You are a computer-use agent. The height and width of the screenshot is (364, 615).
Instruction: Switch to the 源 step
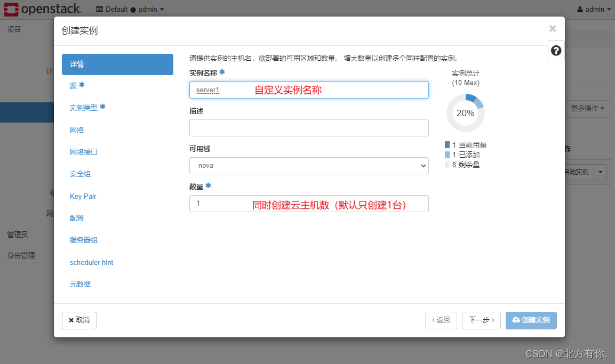77,85
